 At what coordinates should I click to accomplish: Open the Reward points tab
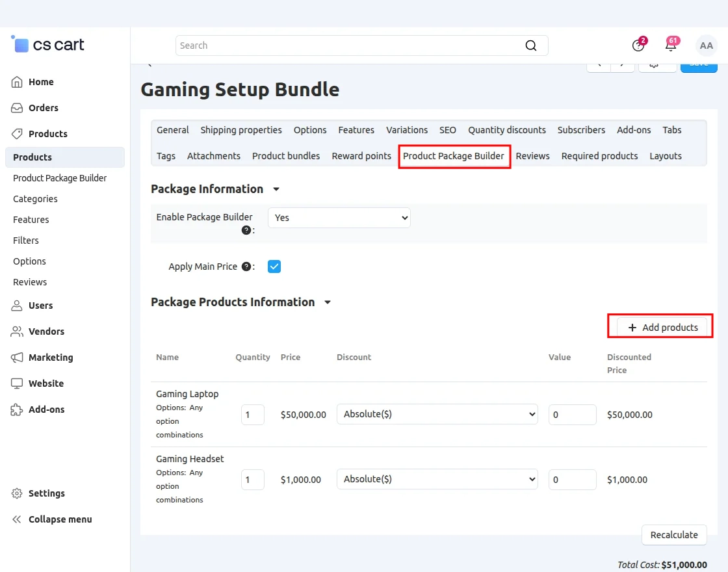click(361, 156)
